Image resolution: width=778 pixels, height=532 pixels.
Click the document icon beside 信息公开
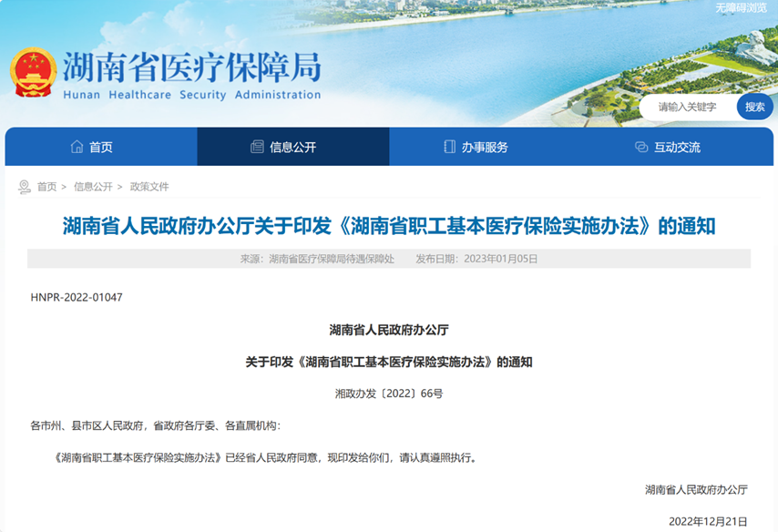258,147
